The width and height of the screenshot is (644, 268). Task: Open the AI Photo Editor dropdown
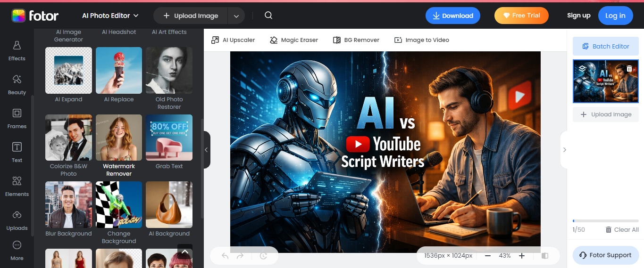click(x=110, y=16)
